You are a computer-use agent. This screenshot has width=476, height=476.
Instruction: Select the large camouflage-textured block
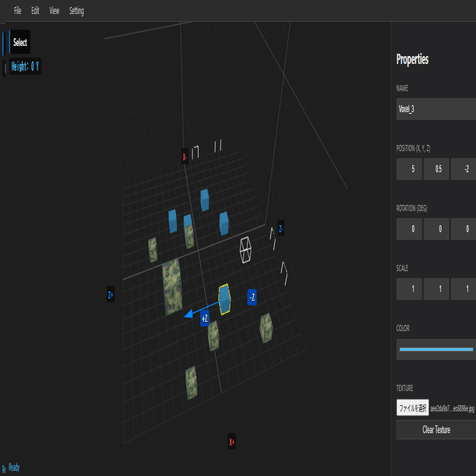click(x=172, y=287)
